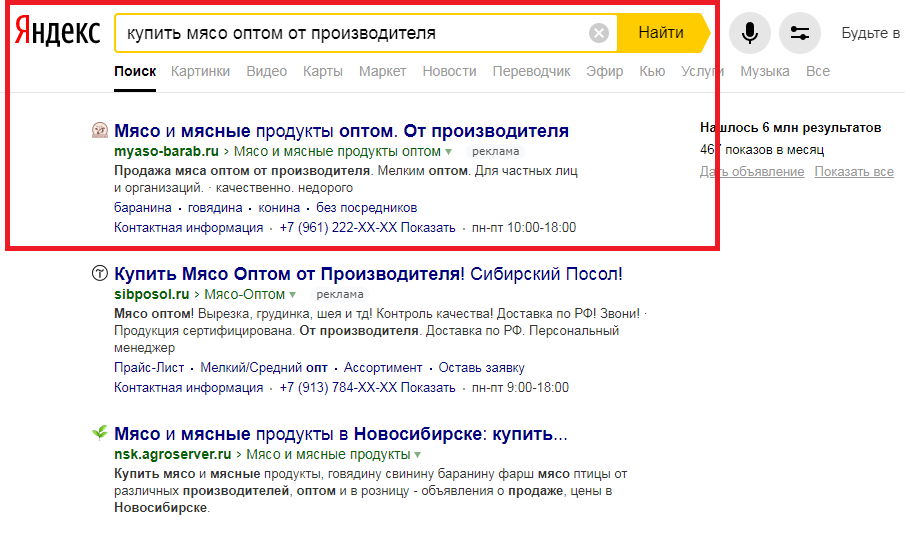Show phone number +7 (961) 222-XX-XX
The image size is (905, 539).
click(x=367, y=228)
